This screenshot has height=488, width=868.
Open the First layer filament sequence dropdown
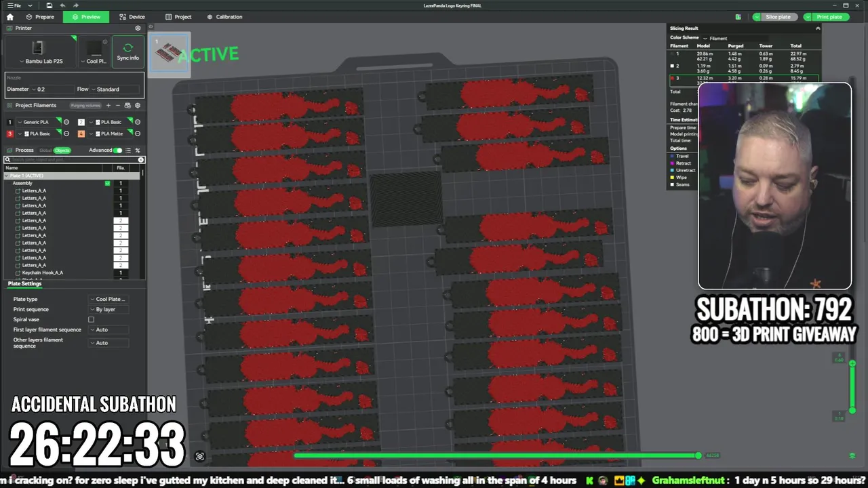coord(108,329)
